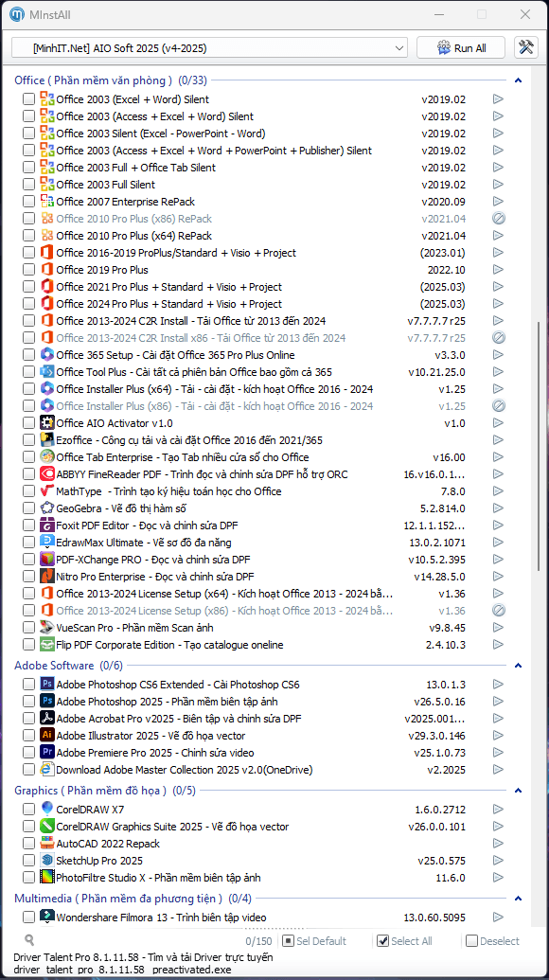Click play arrow for Flip PDF Corporate Edition
This screenshot has width=549, height=980.
499,645
